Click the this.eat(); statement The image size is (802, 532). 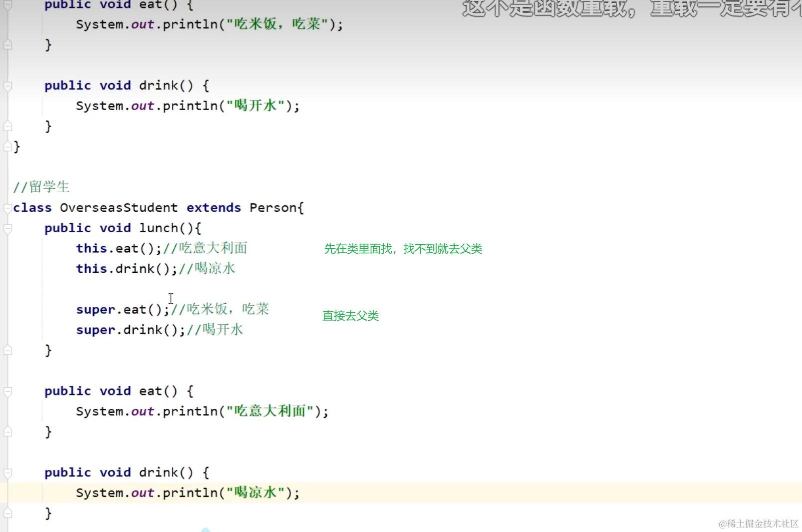[119, 249]
